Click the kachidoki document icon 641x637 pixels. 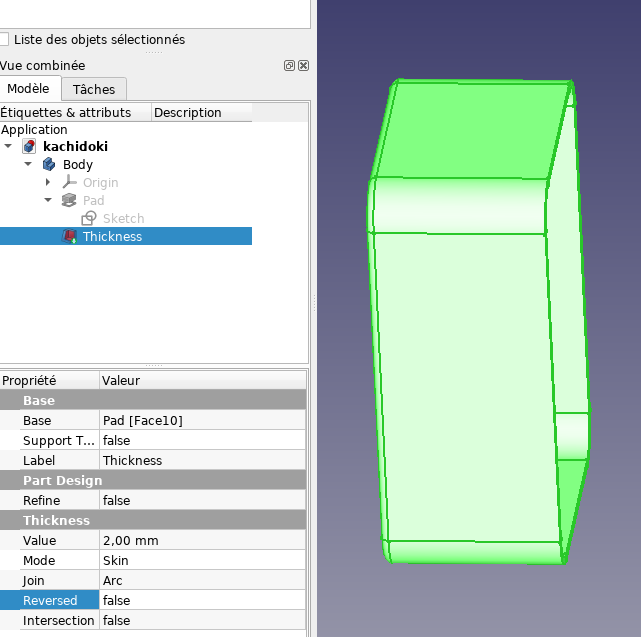29,146
